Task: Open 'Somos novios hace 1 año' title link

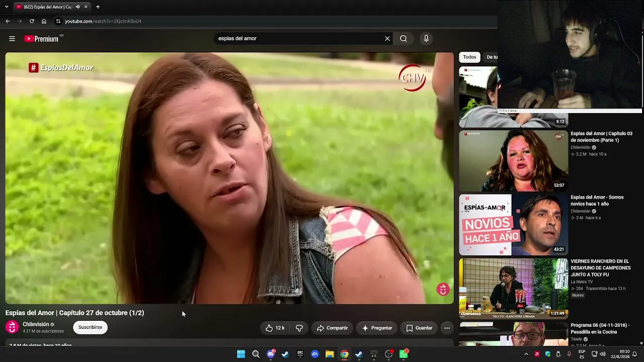Action: 597,201
